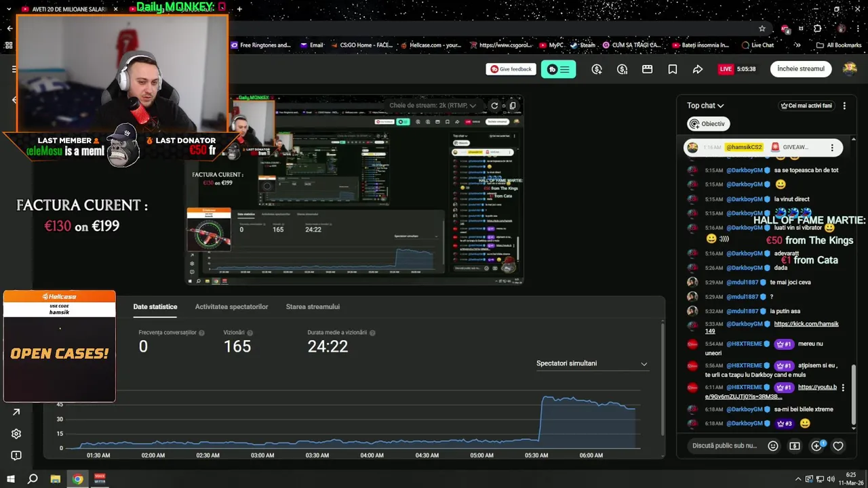
Task: Click the chat scrollbar down arrow
Action: (854, 428)
